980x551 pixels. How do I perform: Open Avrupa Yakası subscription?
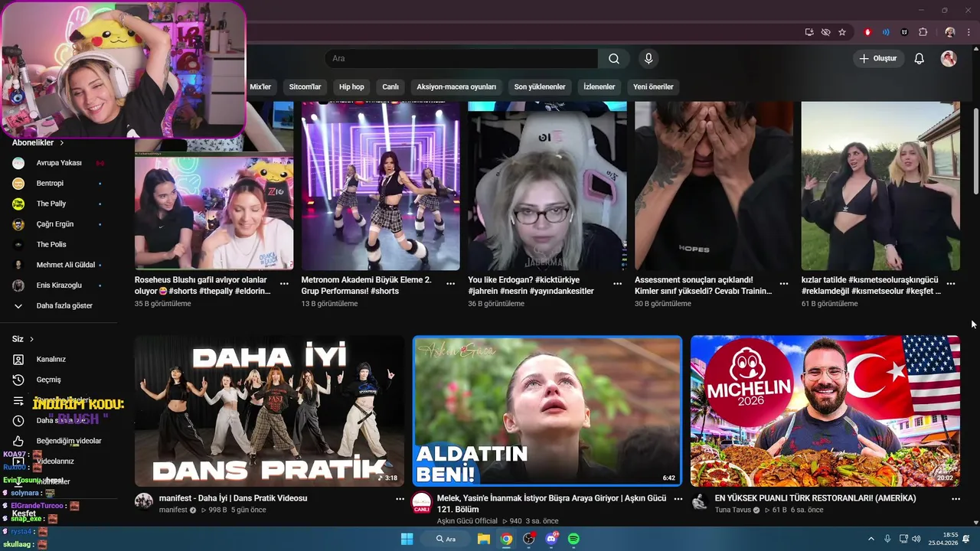click(x=59, y=163)
